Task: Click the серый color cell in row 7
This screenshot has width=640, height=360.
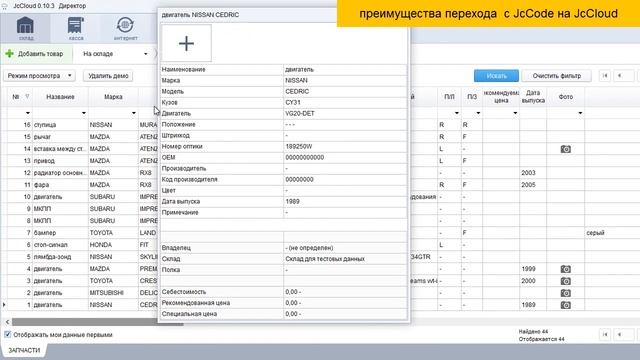Action: click(x=595, y=233)
